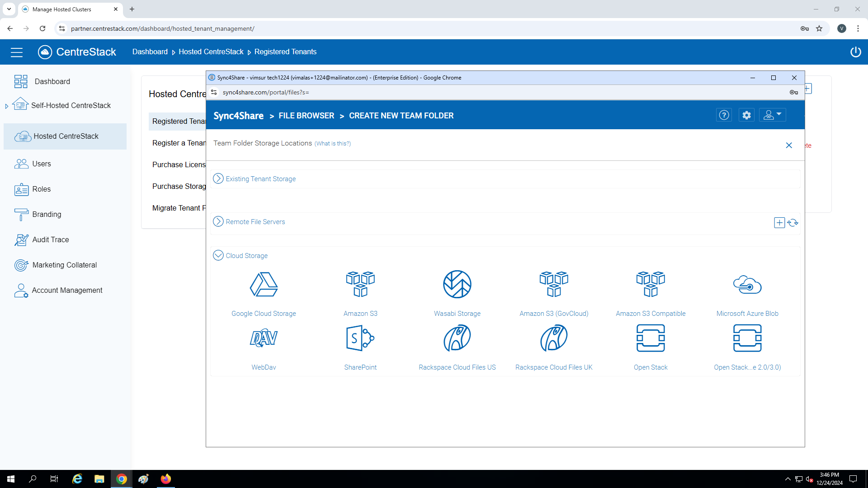Choose Microsoft Azure Blob icon

coord(747,285)
